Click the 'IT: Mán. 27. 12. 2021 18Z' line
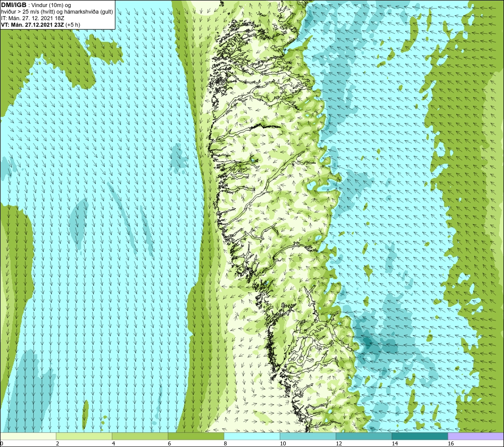The image size is (504, 447). coord(32,18)
